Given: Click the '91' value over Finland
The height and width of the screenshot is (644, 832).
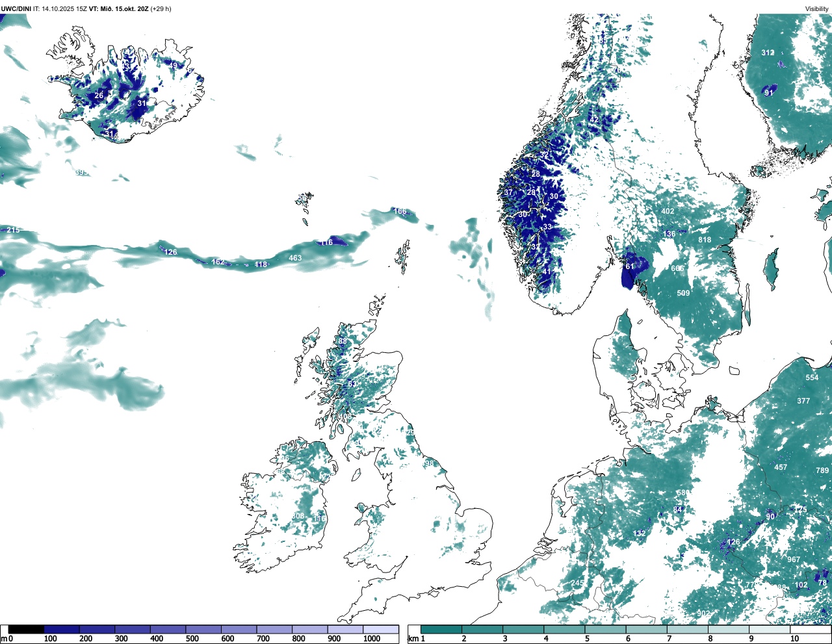Looking at the screenshot, I should coord(769,93).
